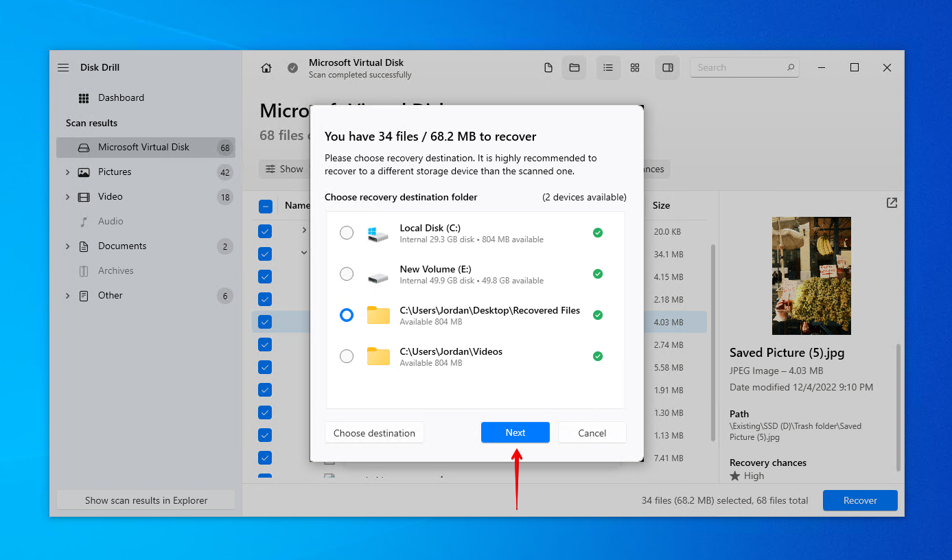
Task: Toggle the preview panel icon
Action: coord(667,68)
